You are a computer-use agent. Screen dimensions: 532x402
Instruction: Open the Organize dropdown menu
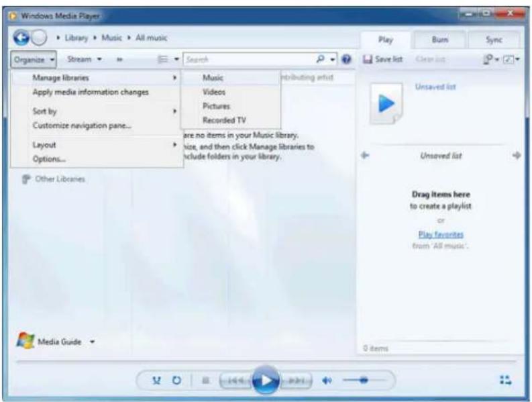[34, 60]
